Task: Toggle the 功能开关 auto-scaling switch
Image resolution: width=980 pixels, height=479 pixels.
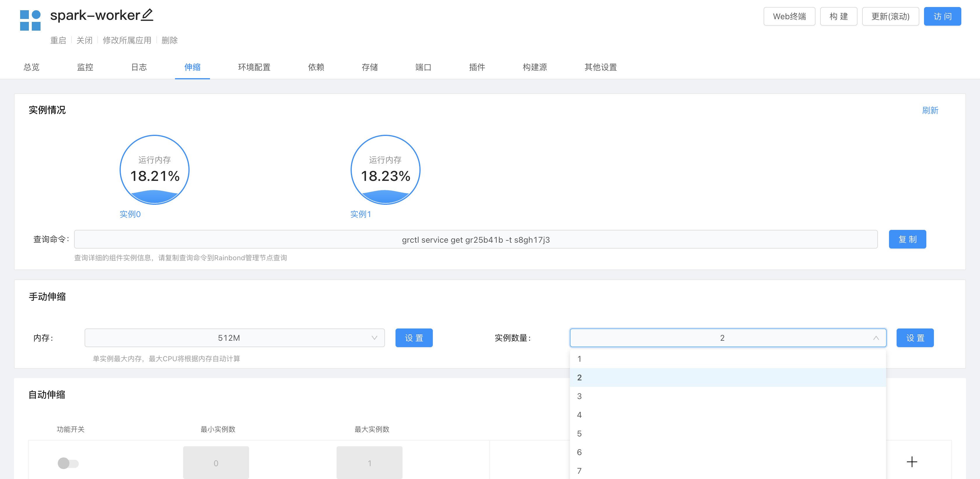Action: pos(68,463)
